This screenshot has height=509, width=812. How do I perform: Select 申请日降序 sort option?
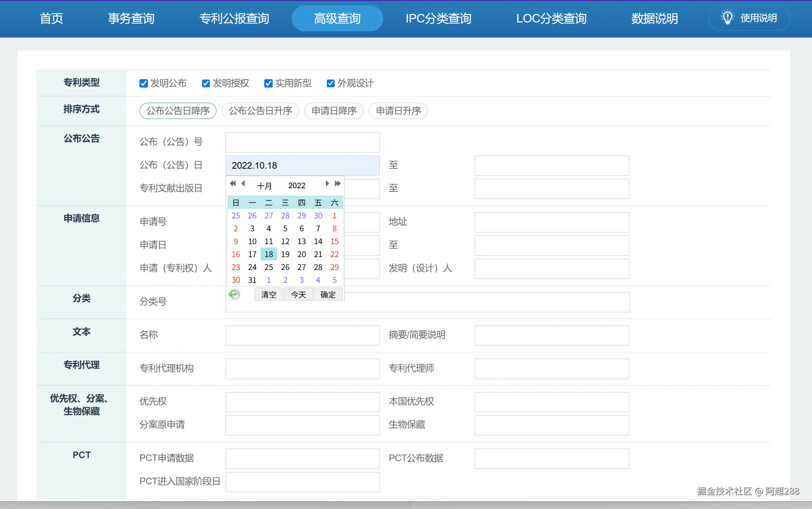pyautogui.click(x=334, y=111)
